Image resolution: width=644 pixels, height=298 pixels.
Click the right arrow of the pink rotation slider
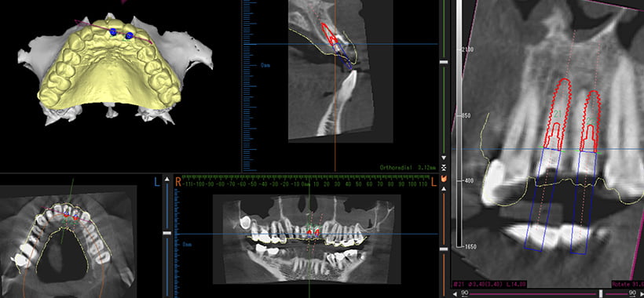pos(641,293)
